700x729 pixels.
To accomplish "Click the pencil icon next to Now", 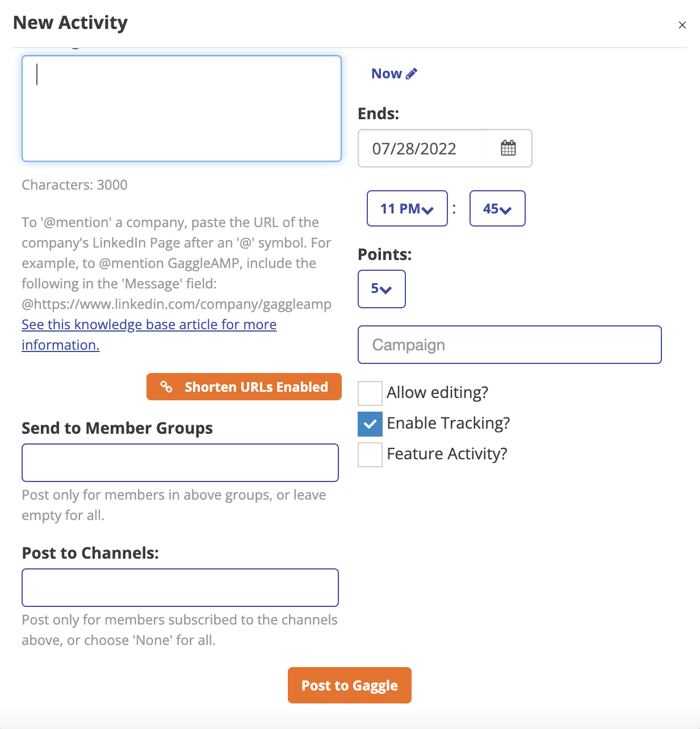I will pyautogui.click(x=412, y=73).
